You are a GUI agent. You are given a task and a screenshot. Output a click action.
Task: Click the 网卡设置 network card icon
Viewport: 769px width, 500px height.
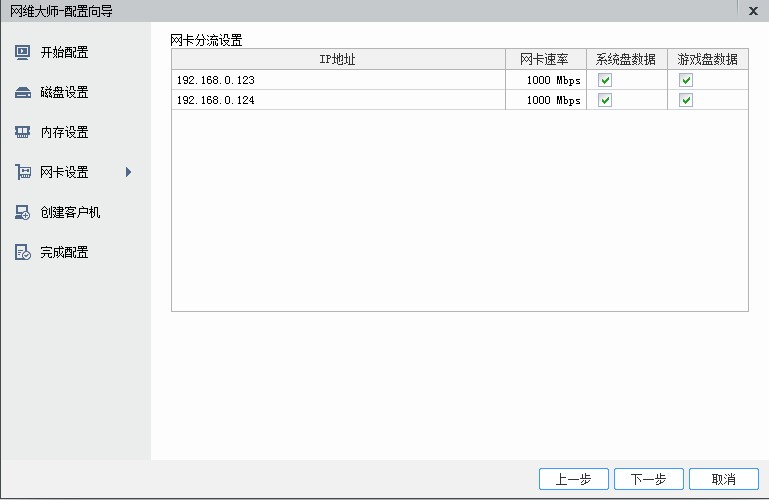pyautogui.click(x=23, y=172)
